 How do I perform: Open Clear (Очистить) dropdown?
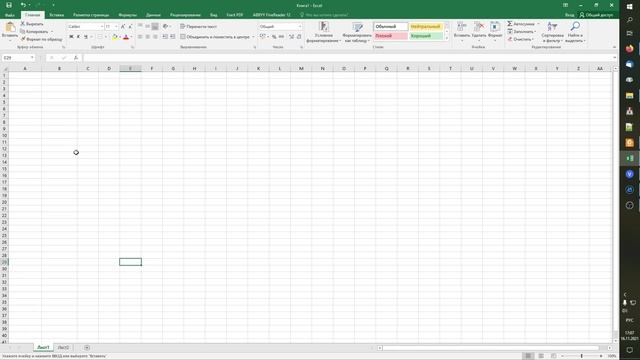[x=521, y=39]
